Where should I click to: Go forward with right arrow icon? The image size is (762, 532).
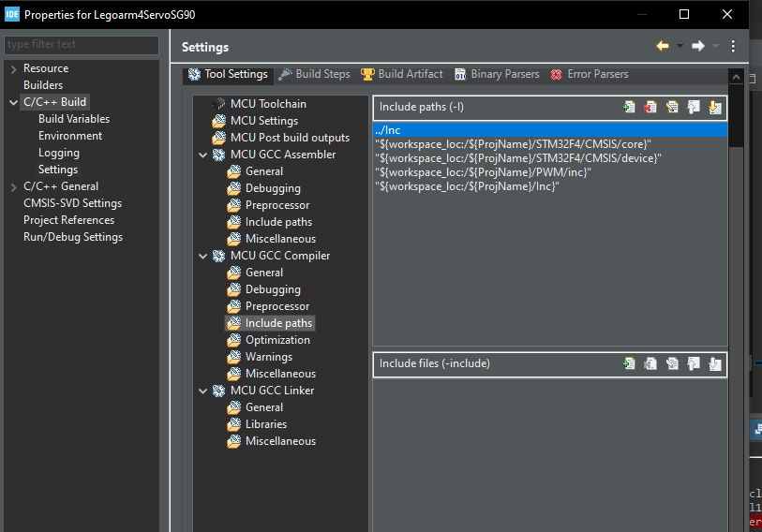(698, 46)
